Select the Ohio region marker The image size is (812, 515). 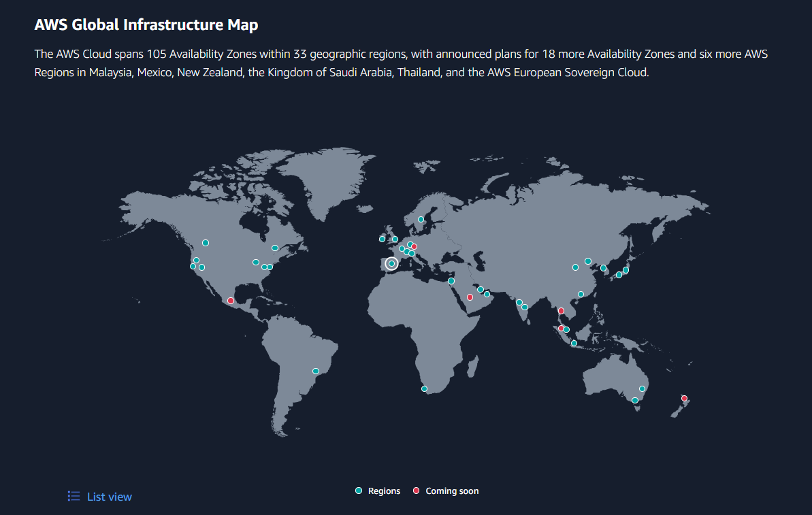coord(256,263)
